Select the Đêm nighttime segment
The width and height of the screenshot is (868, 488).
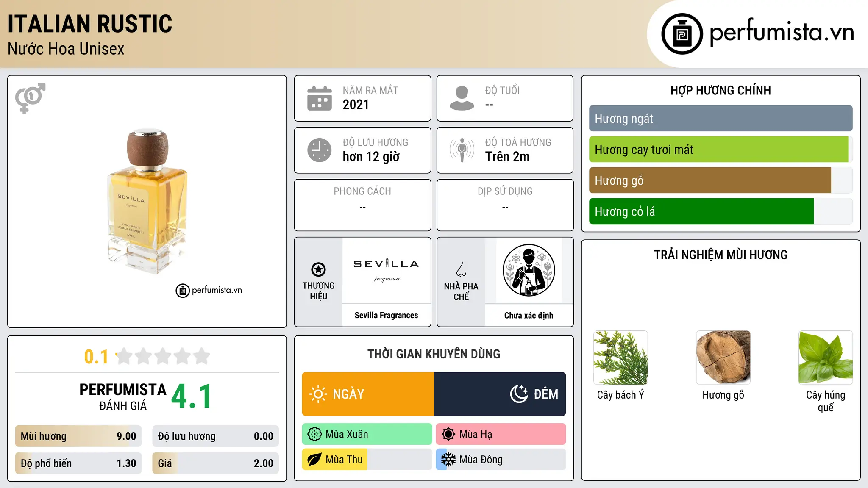tap(500, 394)
